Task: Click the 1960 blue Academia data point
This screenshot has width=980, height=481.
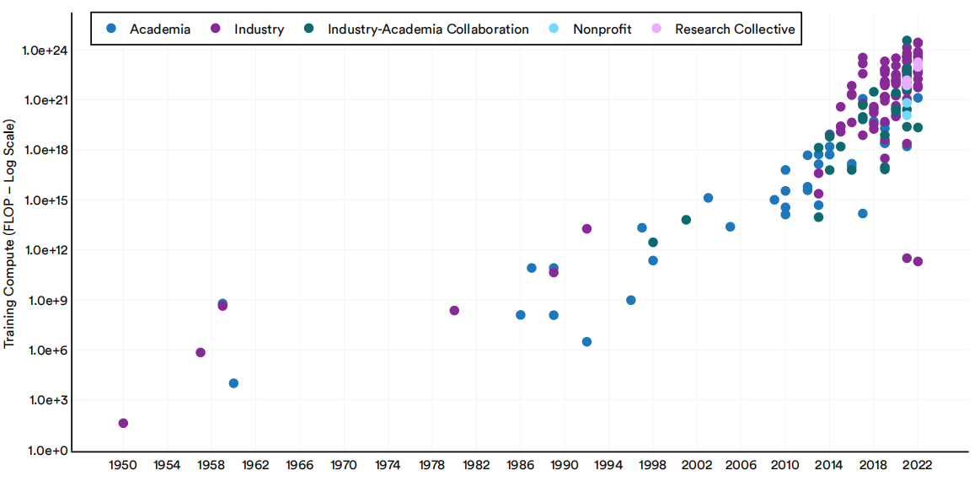Action: 233,383
